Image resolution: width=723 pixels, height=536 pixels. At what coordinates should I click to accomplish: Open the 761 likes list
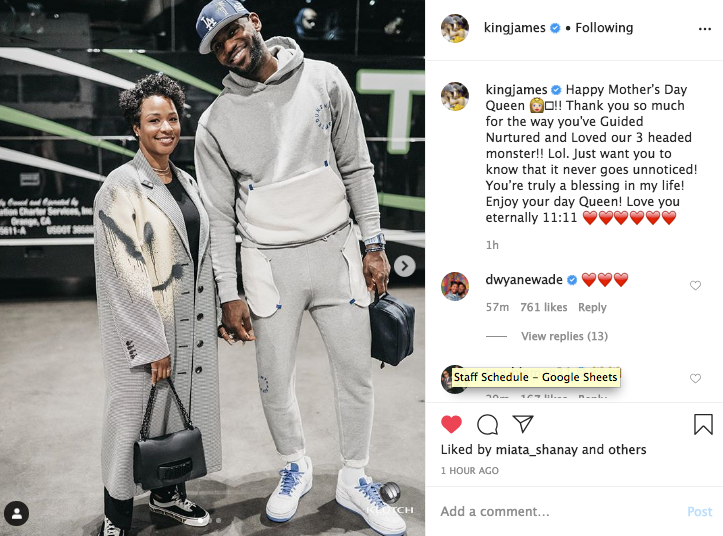coord(544,307)
